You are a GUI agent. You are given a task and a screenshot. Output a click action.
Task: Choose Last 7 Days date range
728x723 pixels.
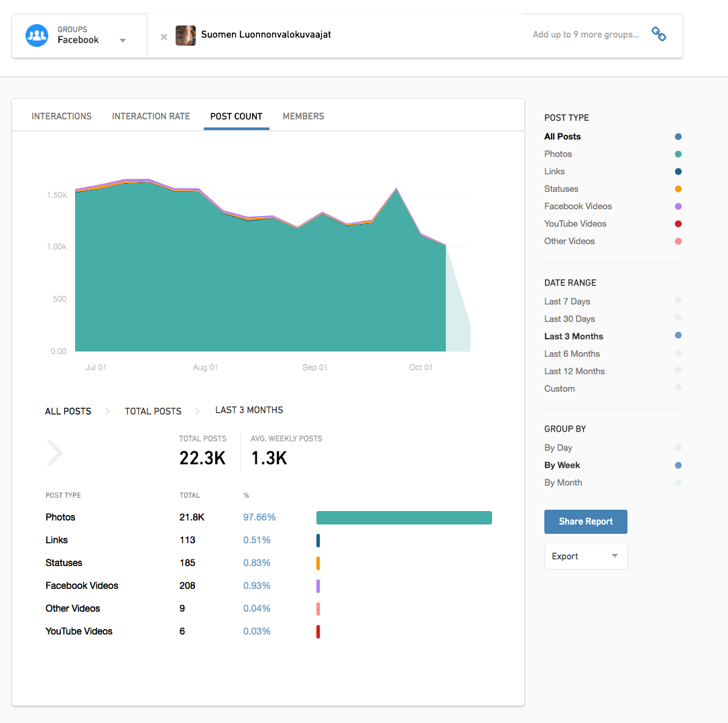[x=567, y=302]
